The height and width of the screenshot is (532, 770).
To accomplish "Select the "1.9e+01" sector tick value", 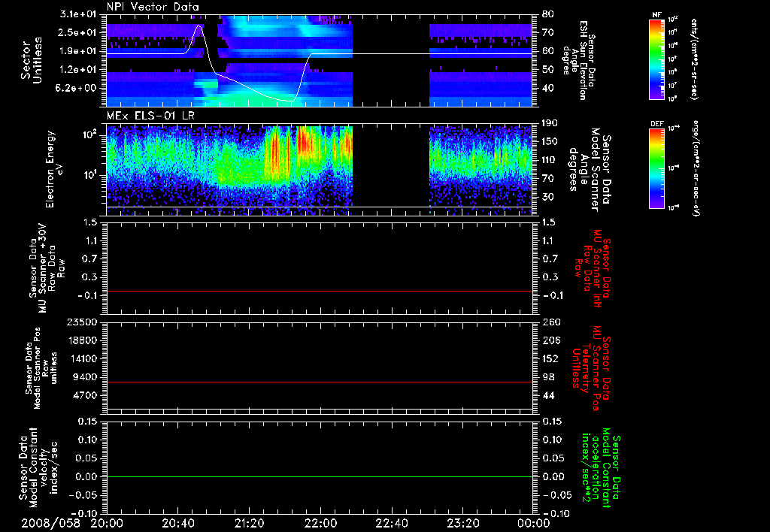I will [x=78, y=51].
